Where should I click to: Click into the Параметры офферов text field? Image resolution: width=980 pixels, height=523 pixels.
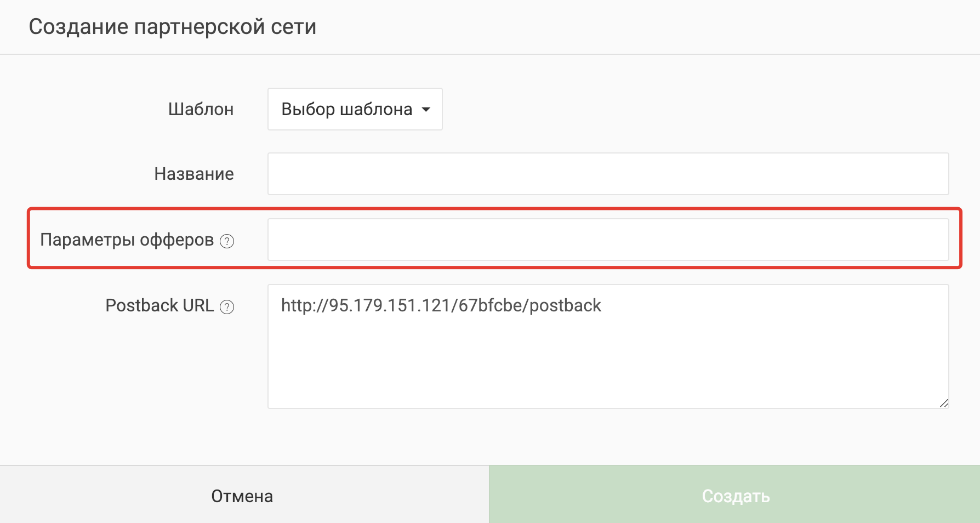click(x=608, y=240)
